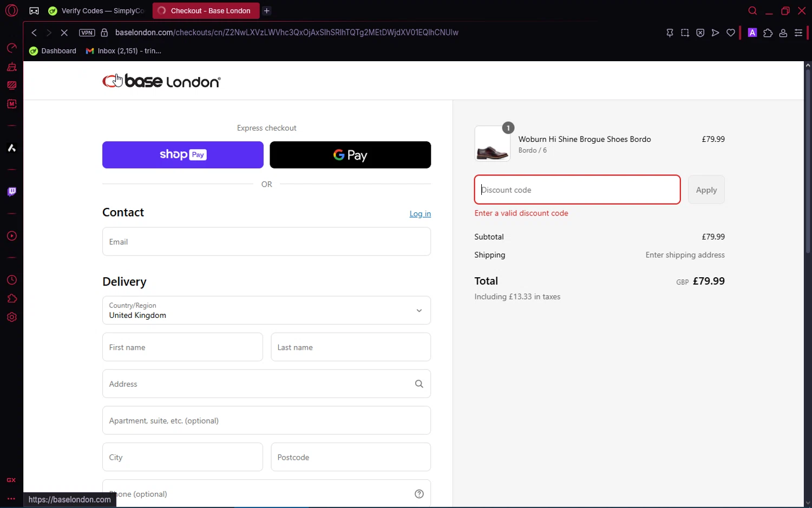Open GX Corner gamepad icon
812x508 pixels.
pos(34,11)
